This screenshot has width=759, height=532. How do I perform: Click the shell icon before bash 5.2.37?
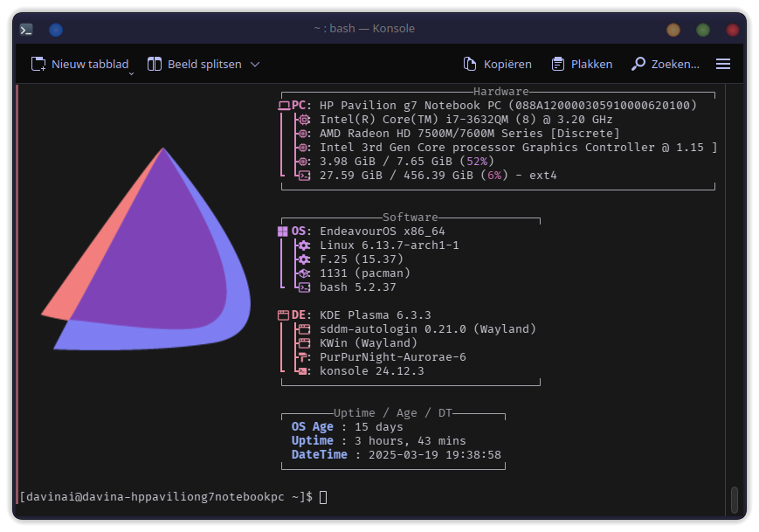pyautogui.click(x=305, y=287)
